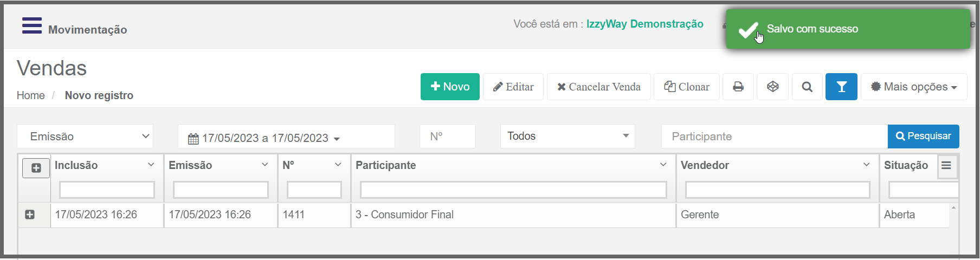Screen dimensions: 980x260
Task: Open the hamburger menu beside Movimentação
Action: pos(31,25)
